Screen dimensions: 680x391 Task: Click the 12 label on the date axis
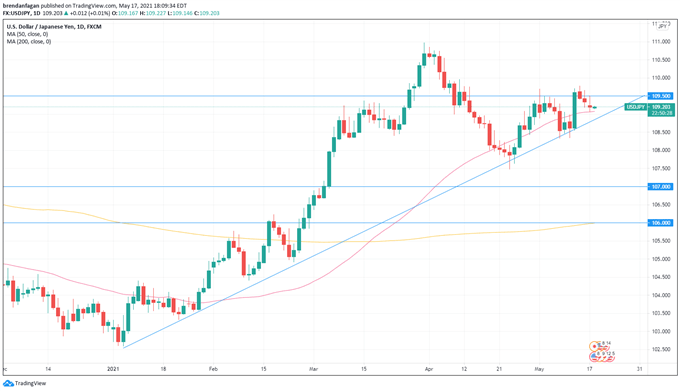(x=464, y=369)
